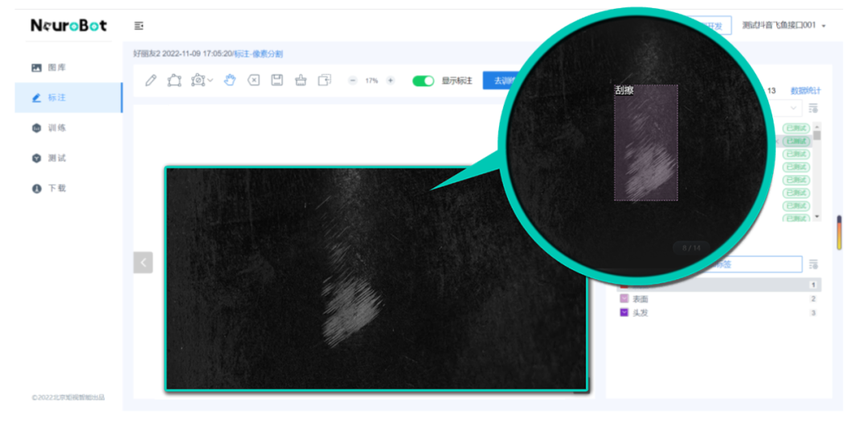Viewport: 868px width, 422px height.
Task: Click the blue 去训练 button
Action: 501,80
